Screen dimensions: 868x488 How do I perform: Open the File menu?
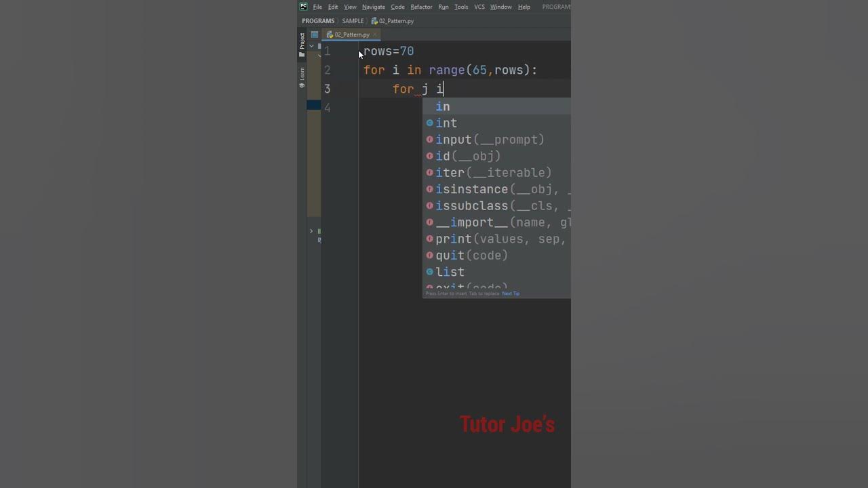tap(317, 7)
